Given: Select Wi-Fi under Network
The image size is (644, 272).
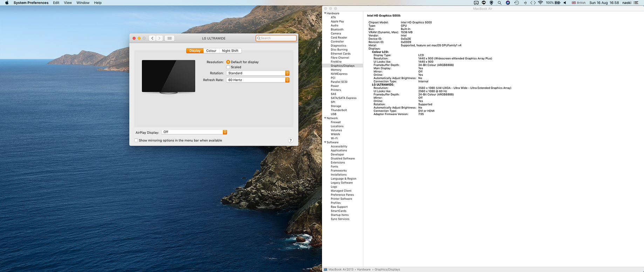Looking at the screenshot, I should pyautogui.click(x=334, y=138).
